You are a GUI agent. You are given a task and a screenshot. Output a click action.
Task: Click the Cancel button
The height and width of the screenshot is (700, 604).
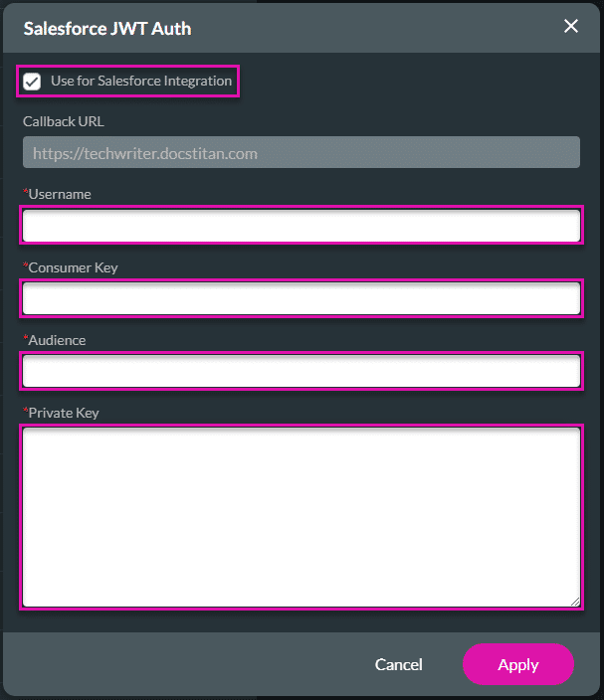[x=398, y=665]
